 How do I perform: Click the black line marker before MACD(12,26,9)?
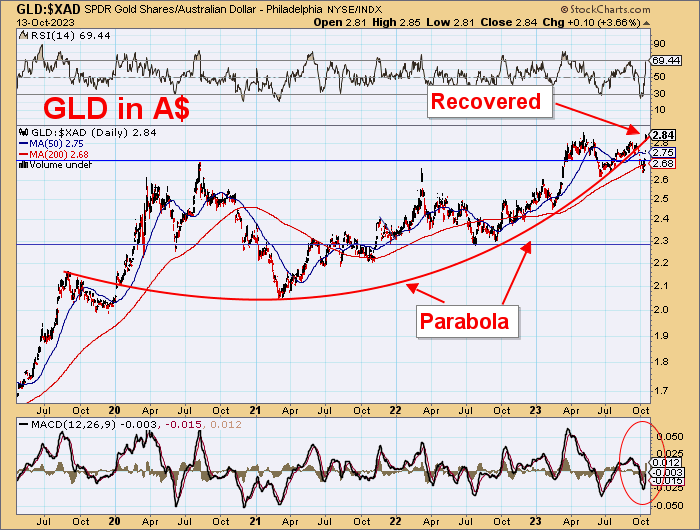click(x=24, y=425)
